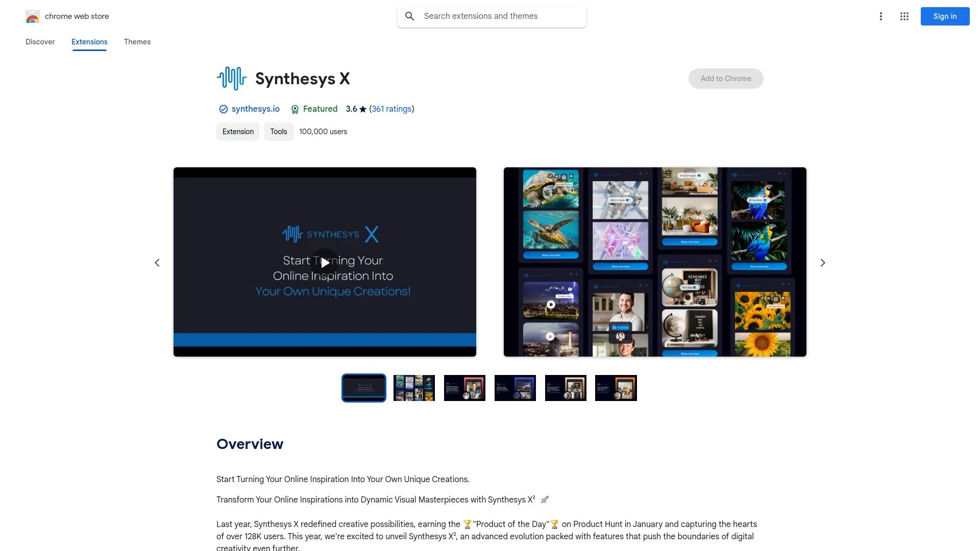Open the Discover tab

(40, 42)
